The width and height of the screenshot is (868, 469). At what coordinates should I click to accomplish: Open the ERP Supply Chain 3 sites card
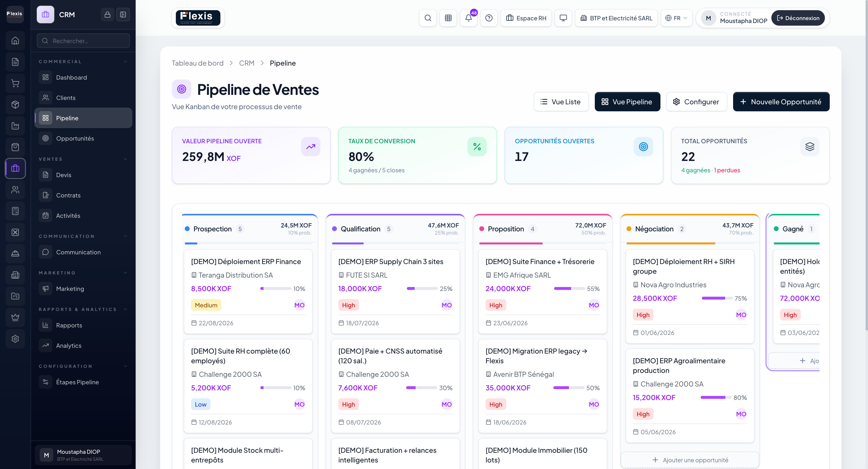coord(395,292)
